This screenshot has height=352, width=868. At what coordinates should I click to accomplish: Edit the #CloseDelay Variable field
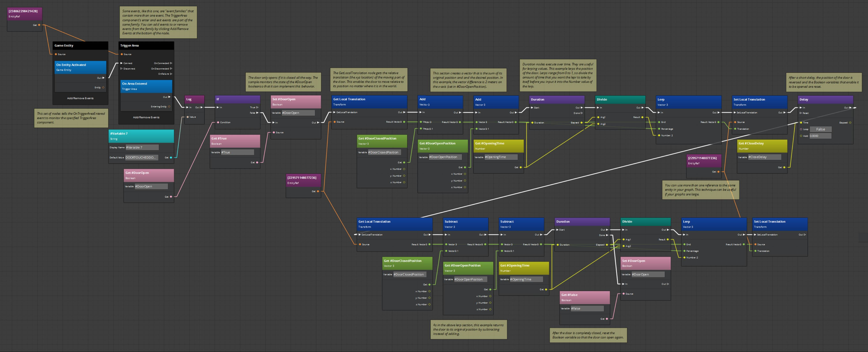[x=764, y=157]
